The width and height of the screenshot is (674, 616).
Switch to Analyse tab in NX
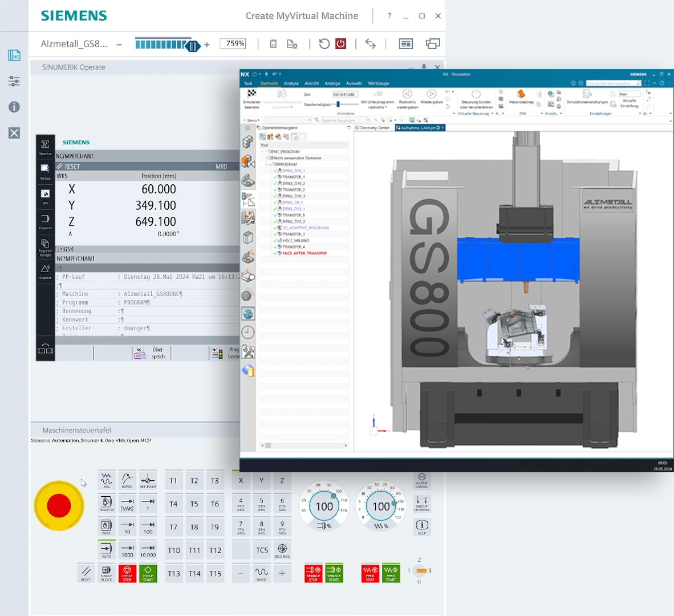tap(291, 83)
